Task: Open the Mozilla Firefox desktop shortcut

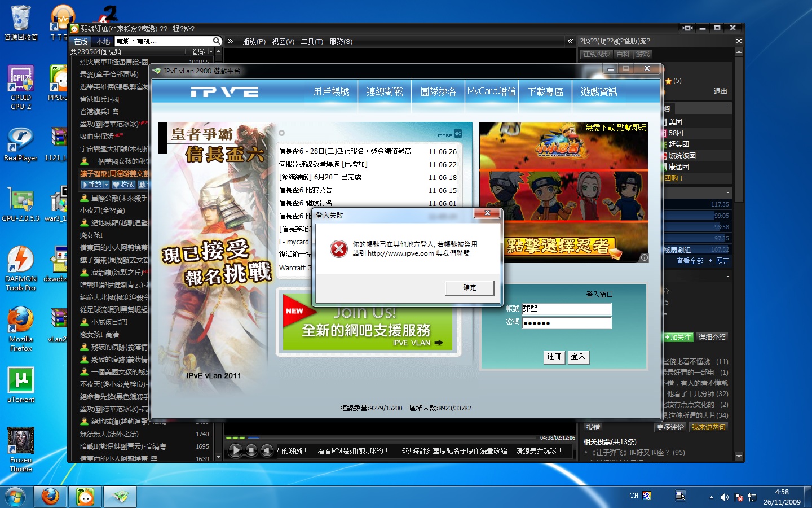Action: [x=21, y=329]
